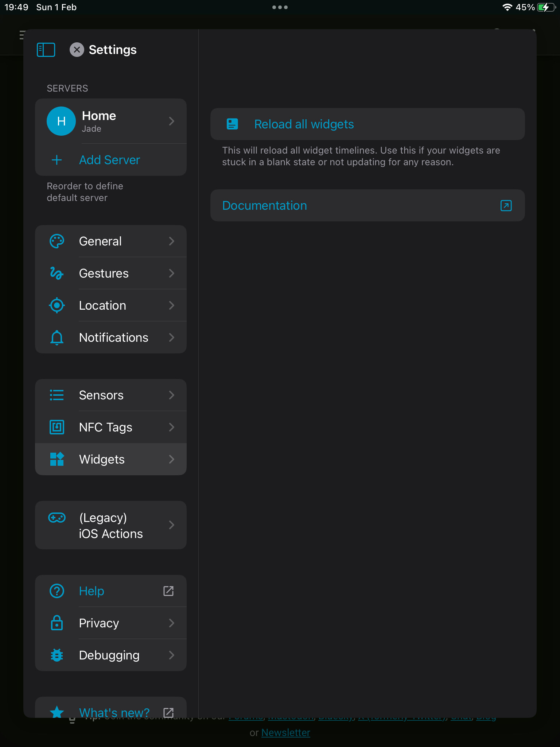Click the NFC Tags icon
This screenshot has height=747, width=560.
coord(57,427)
